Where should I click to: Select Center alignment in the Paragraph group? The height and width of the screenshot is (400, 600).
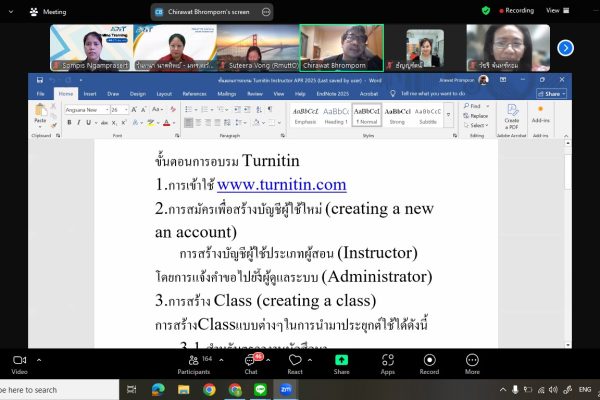(199, 122)
